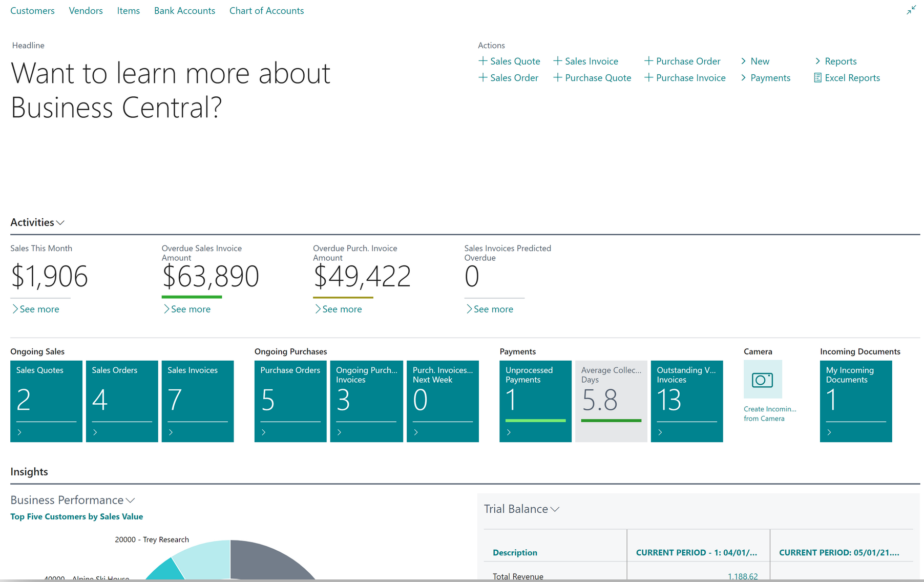See more under Overdue Purch. Invoice Amount
924x582 pixels.
pyautogui.click(x=338, y=309)
